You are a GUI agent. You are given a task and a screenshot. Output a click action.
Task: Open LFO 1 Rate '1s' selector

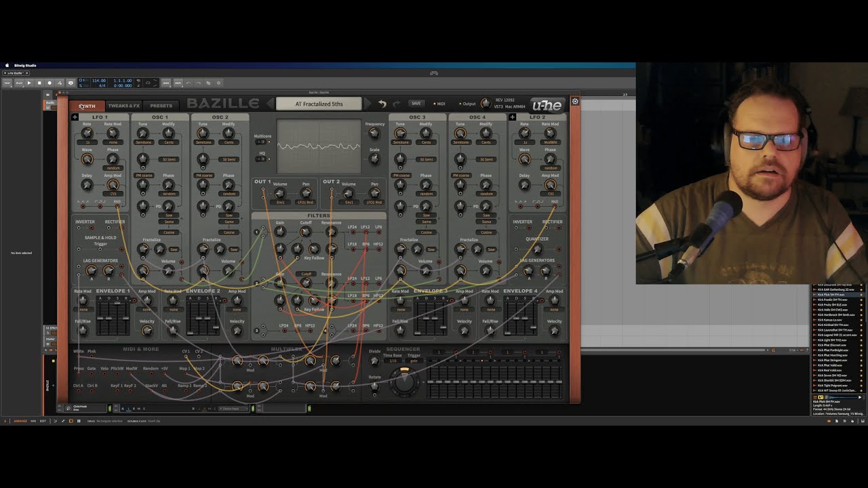point(87,142)
